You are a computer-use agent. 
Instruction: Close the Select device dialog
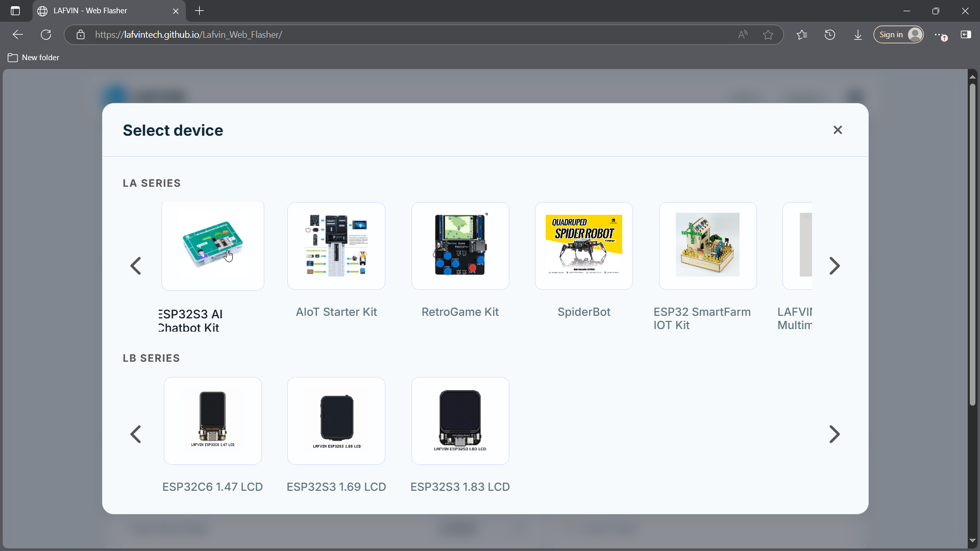coord(838,130)
